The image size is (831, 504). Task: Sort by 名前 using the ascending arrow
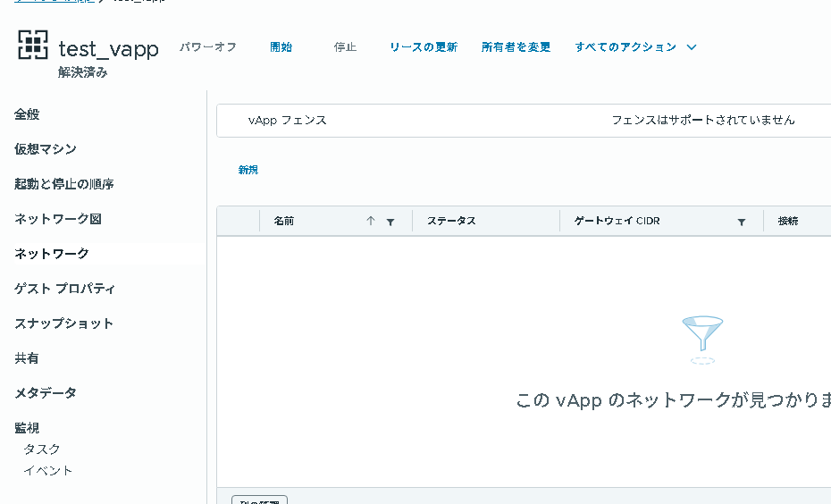tap(371, 221)
